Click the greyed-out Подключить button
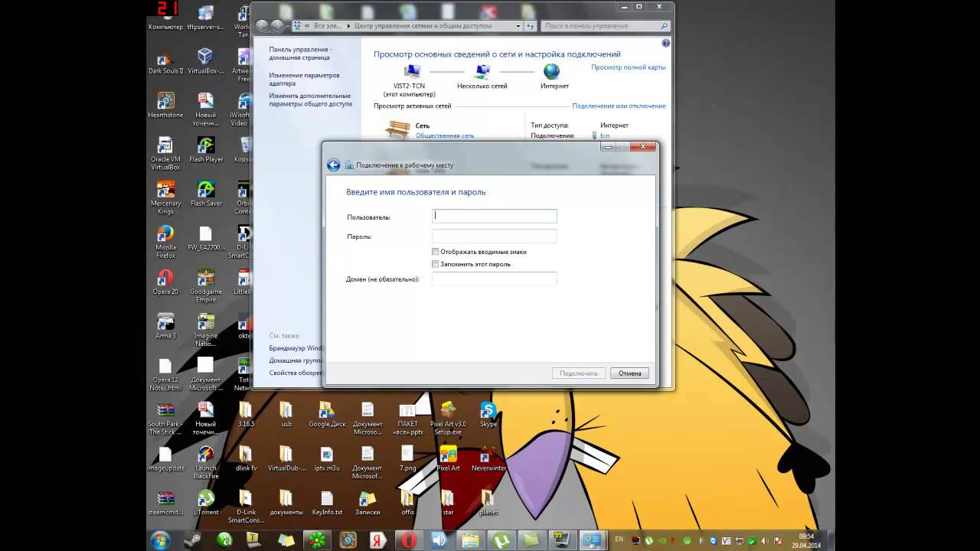Screen dimensions: 980x551 [578, 373]
